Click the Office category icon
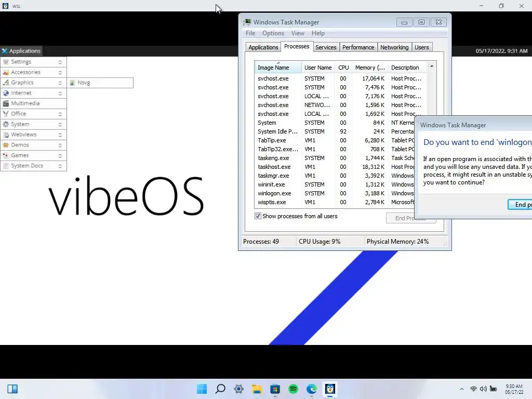This screenshot has height=399, width=532. (x=6, y=114)
